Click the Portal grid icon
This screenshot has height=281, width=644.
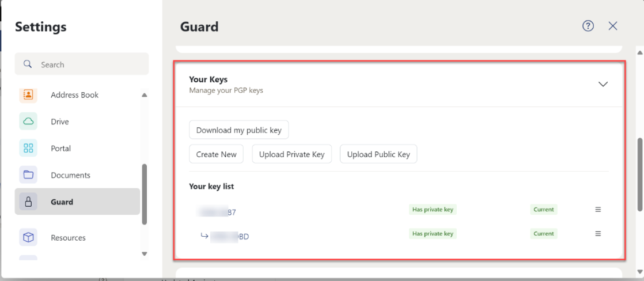click(28, 149)
